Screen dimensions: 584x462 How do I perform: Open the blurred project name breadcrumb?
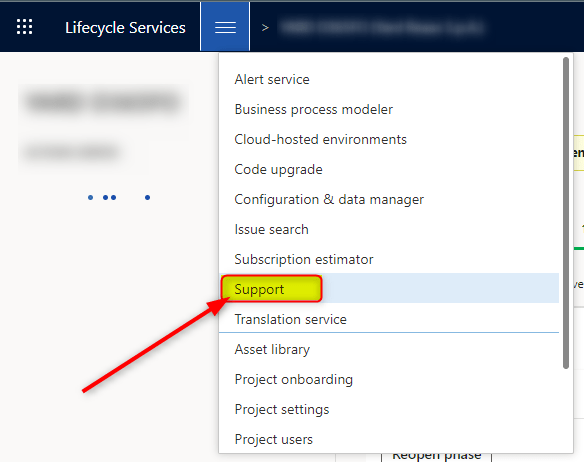(381, 27)
